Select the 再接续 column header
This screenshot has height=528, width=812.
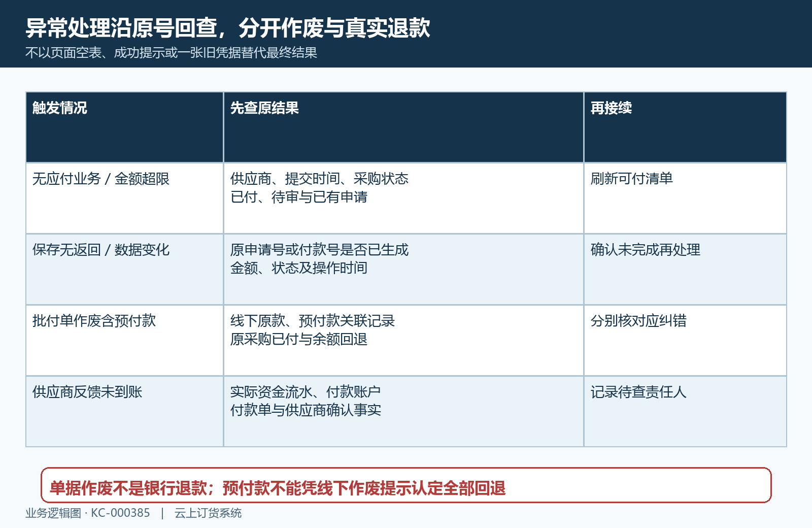pos(685,127)
